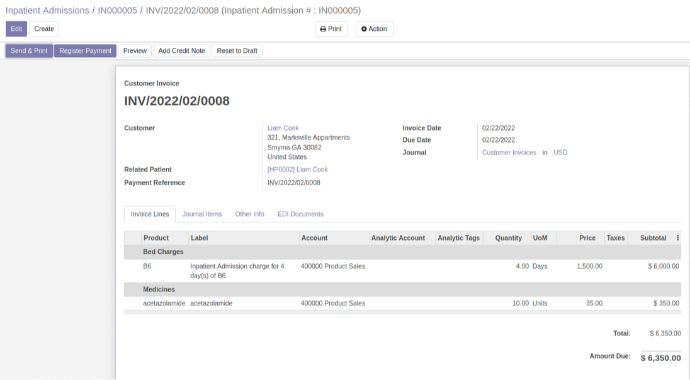Screen dimensions: 690x380
Task: Open the Print menu
Action: (331, 29)
